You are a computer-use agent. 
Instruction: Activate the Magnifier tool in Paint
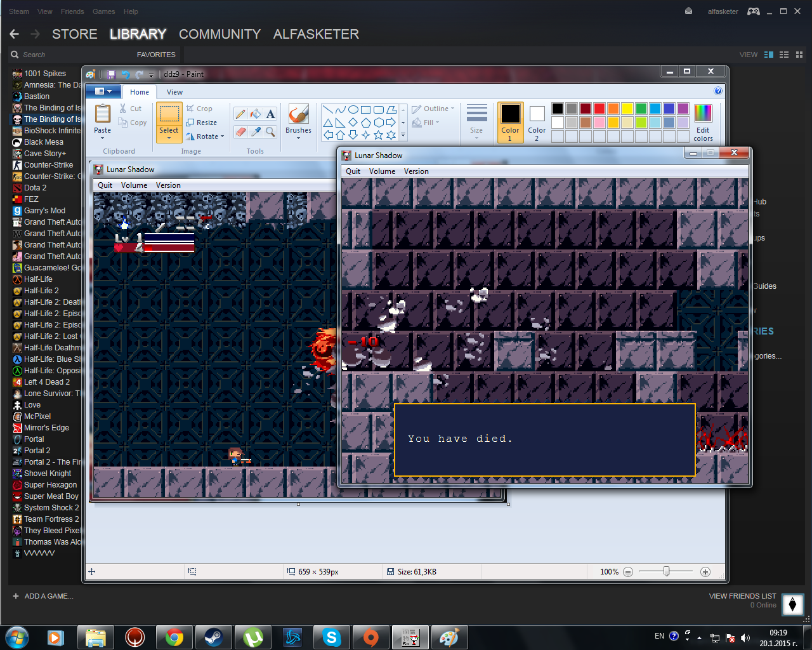(x=271, y=131)
